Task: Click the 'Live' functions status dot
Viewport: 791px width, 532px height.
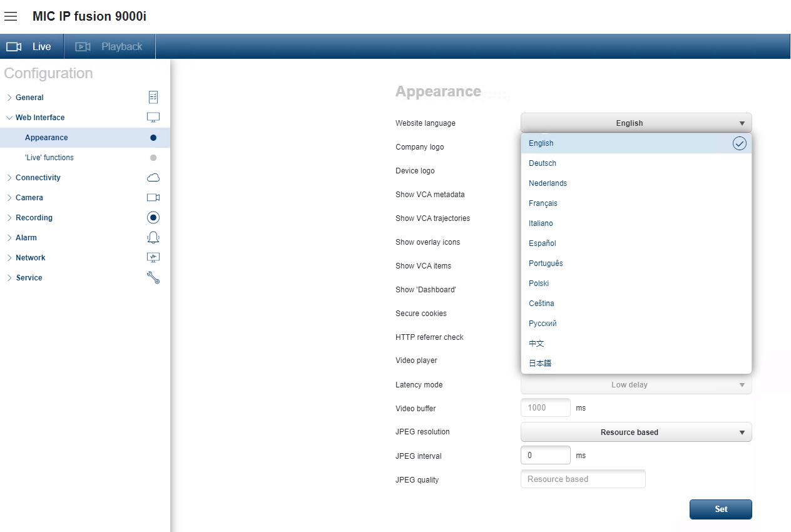Action: [153, 158]
